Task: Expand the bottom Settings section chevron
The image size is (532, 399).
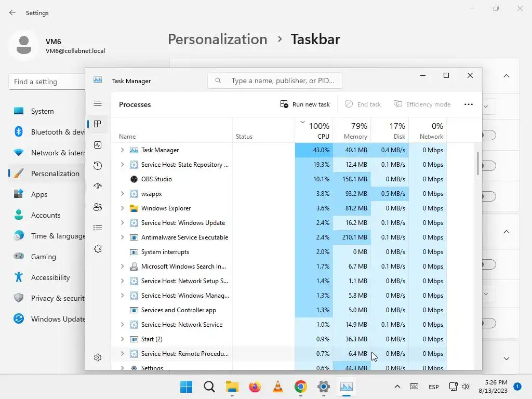Action: coord(507,358)
